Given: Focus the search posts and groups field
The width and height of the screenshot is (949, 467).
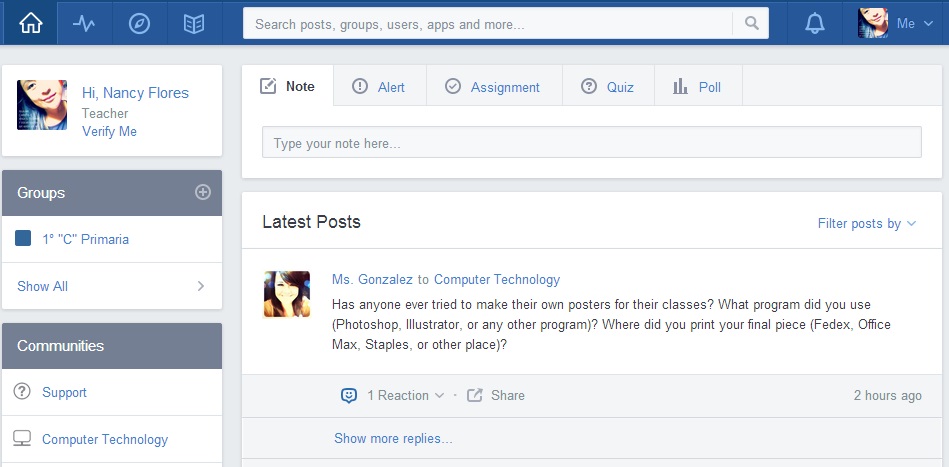Looking at the screenshot, I should (488, 24).
